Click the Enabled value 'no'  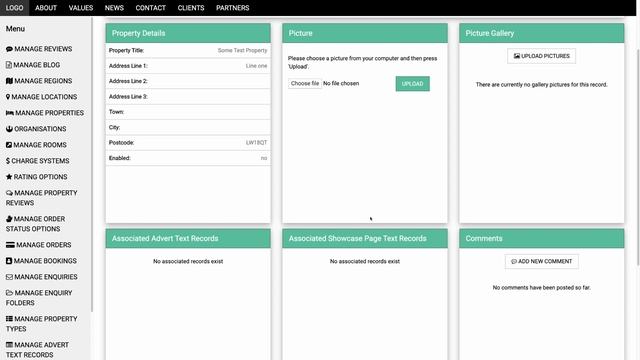(x=264, y=158)
